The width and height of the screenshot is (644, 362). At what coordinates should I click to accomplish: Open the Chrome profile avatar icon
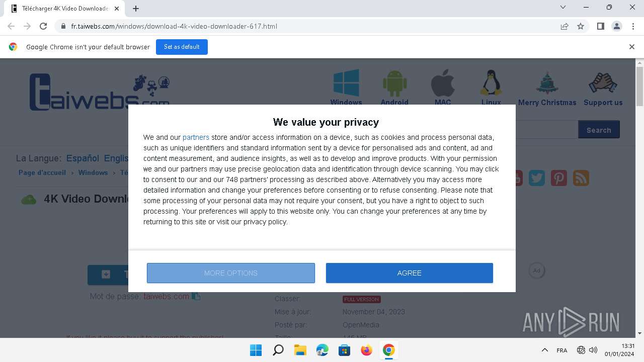pyautogui.click(x=616, y=26)
